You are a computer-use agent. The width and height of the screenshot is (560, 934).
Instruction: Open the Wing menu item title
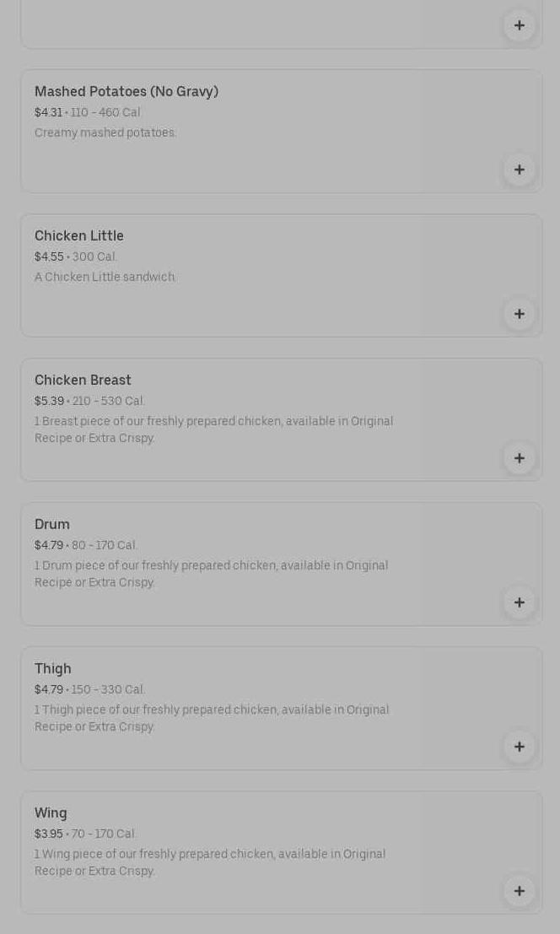(51, 813)
